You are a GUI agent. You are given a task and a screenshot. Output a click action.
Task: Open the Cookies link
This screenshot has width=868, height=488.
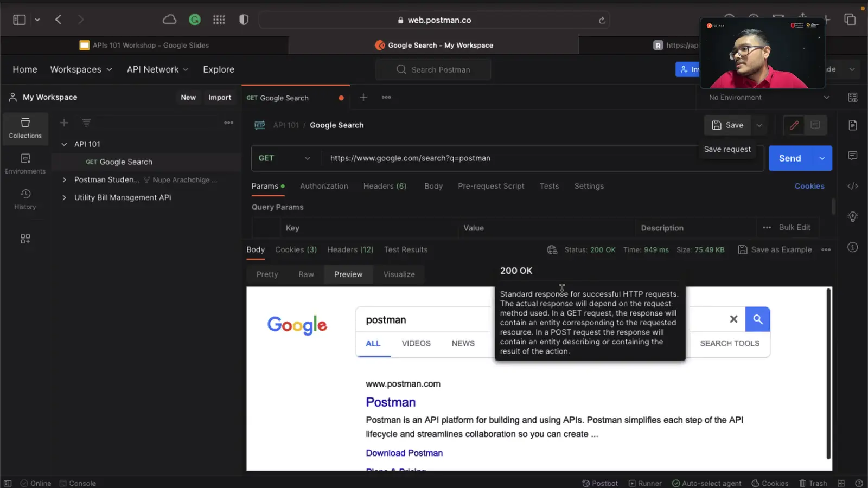tap(809, 186)
